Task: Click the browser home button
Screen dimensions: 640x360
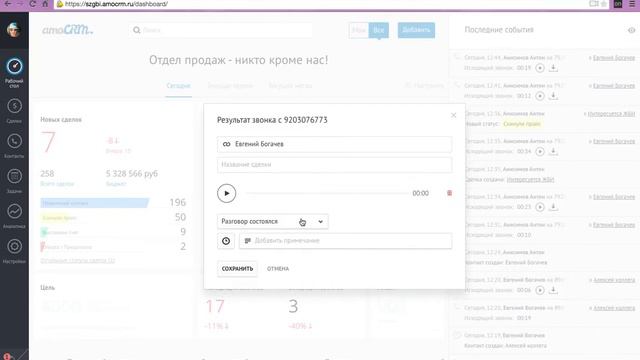Action: point(45,4)
